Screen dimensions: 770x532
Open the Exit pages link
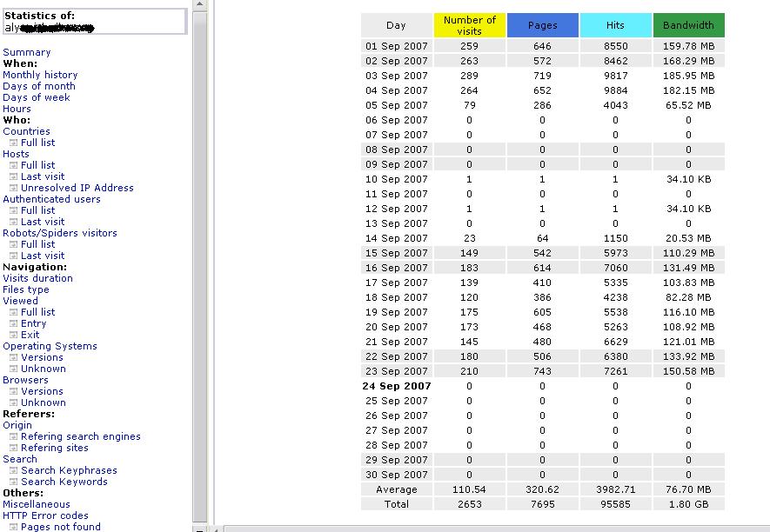pyautogui.click(x=30, y=334)
